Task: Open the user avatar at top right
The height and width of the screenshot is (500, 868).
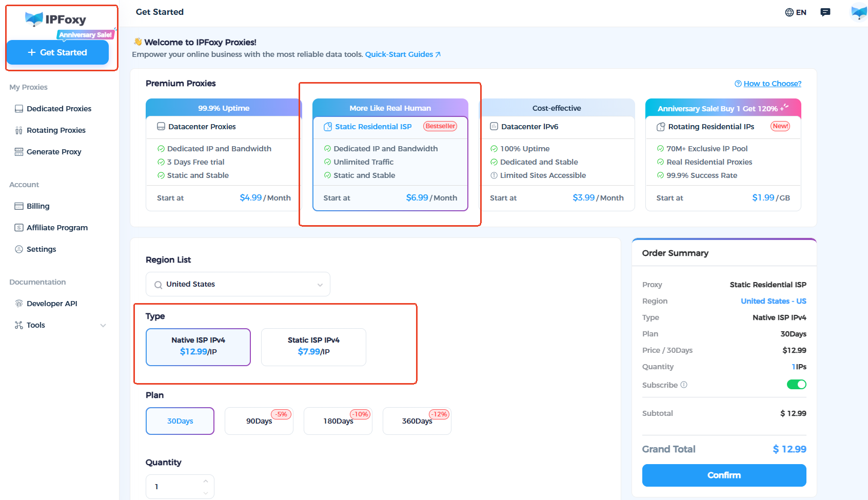Action: coord(858,12)
